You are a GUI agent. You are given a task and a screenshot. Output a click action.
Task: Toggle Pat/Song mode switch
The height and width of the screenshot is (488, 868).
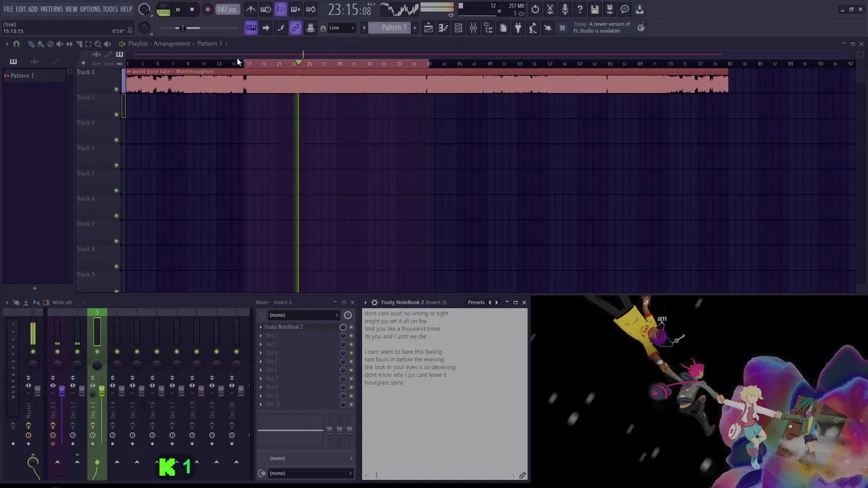[163, 9]
